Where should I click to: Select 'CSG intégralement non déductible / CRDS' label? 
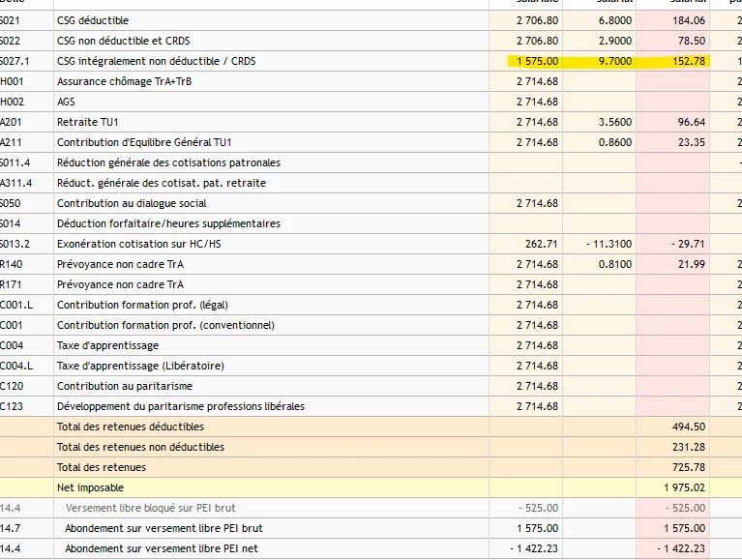pyautogui.click(x=156, y=61)
